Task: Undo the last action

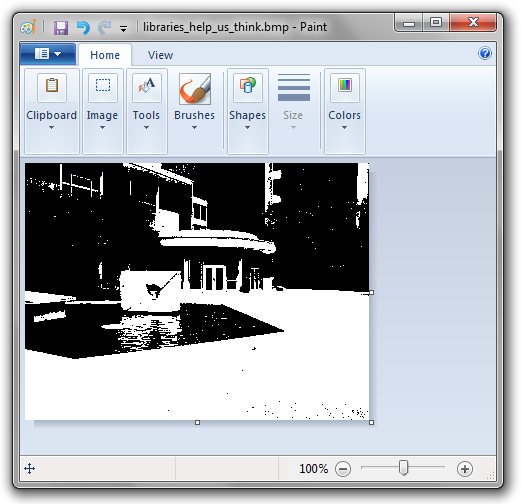Action: pos(83,28)
